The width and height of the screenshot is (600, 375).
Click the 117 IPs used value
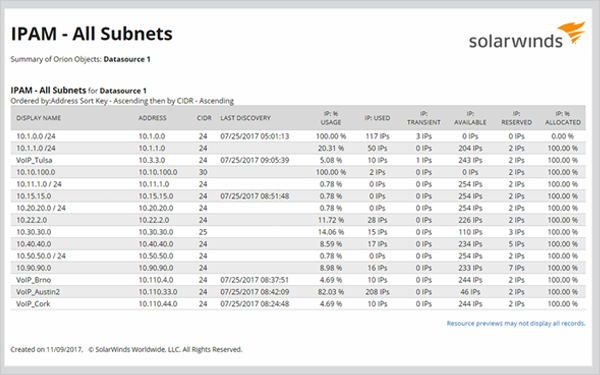(377, 136)
